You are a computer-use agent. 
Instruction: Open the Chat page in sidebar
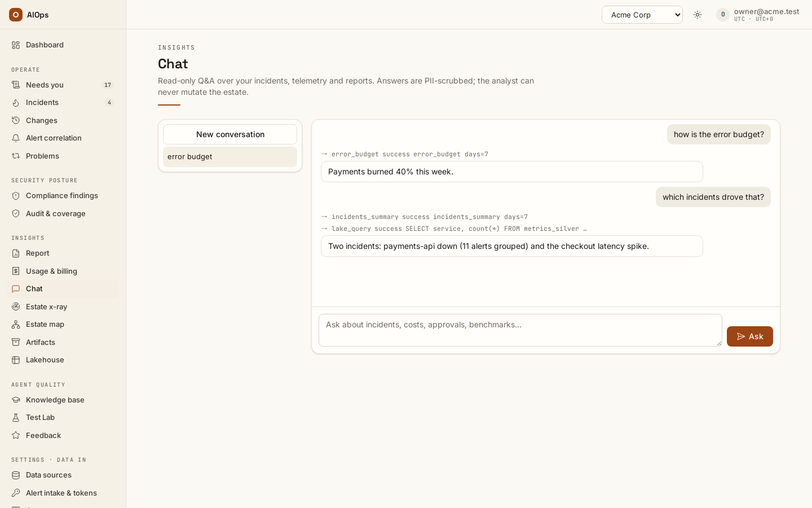[63, 289]
